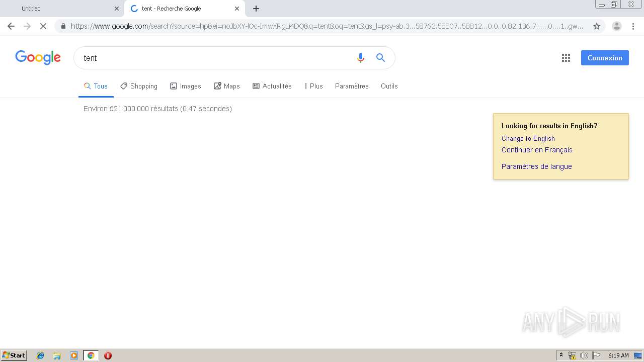
Task: Select the Chrome taskbar button
Action: click(x=91, y=355)
